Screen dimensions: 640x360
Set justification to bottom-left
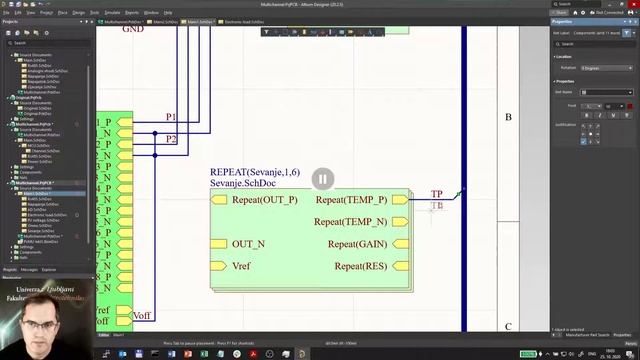[583, 141]
